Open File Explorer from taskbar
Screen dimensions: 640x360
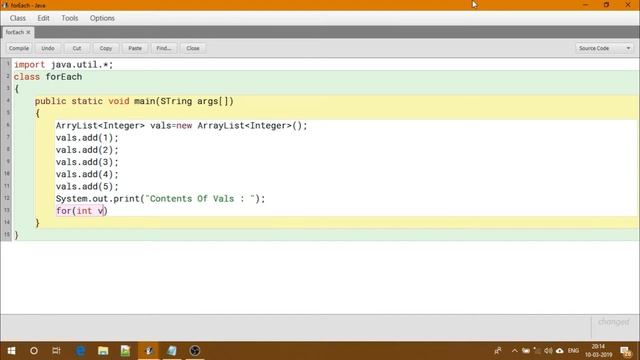103,351
